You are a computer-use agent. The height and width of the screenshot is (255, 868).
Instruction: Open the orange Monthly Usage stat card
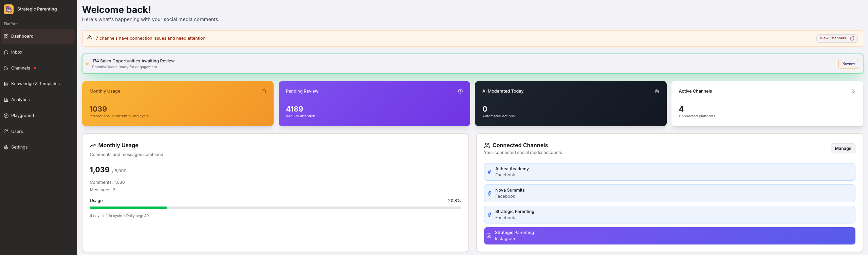[178, 103]
